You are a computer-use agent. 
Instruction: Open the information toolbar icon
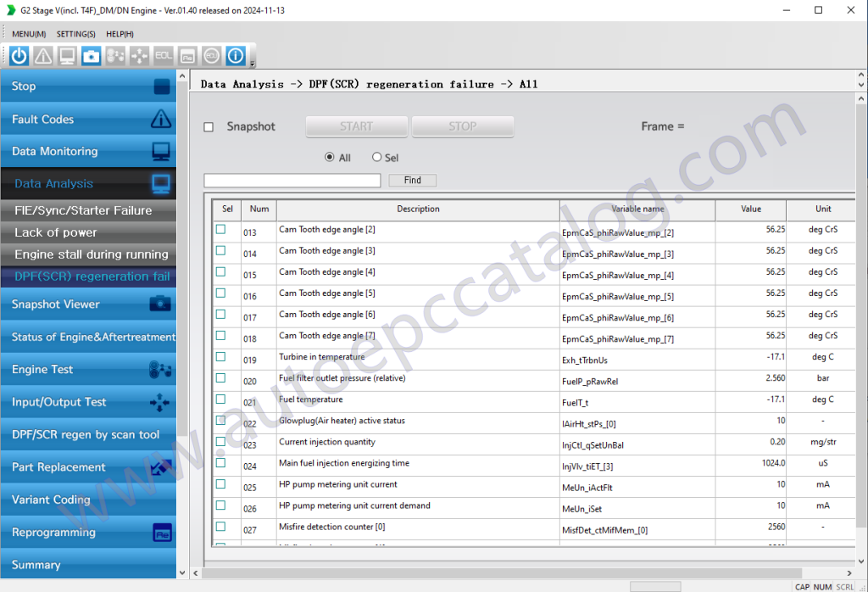pos(235,56)
